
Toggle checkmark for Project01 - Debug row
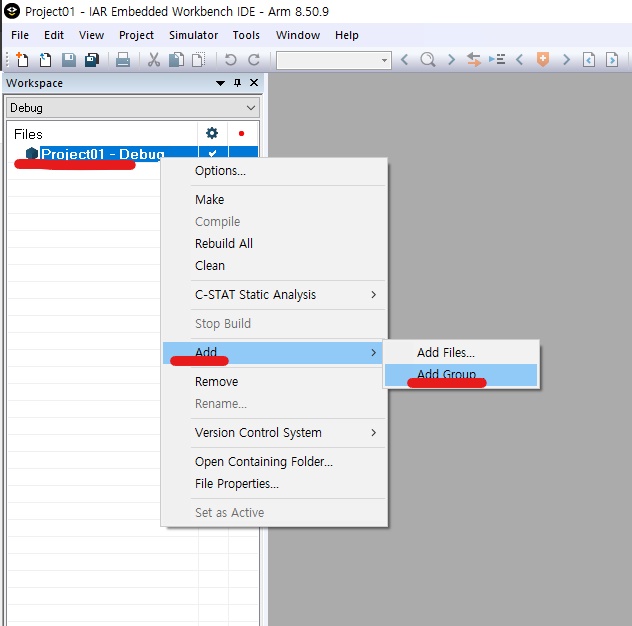(212, 154)
